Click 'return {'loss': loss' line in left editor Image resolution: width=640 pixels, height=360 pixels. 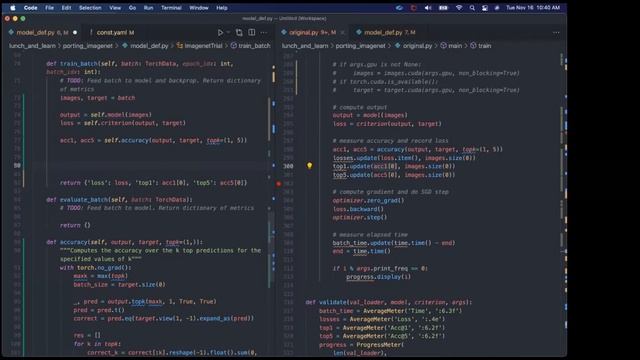(x=153, y=183)
